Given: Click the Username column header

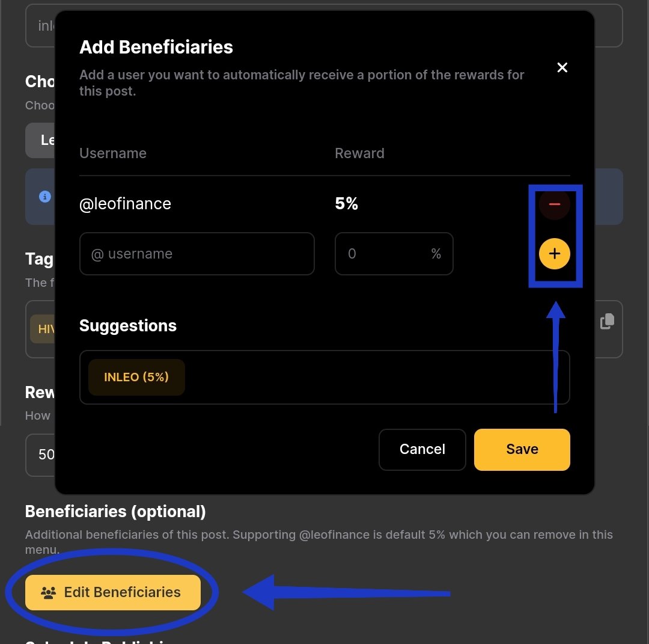Looking at the screenshot, I should pos(113,153).
